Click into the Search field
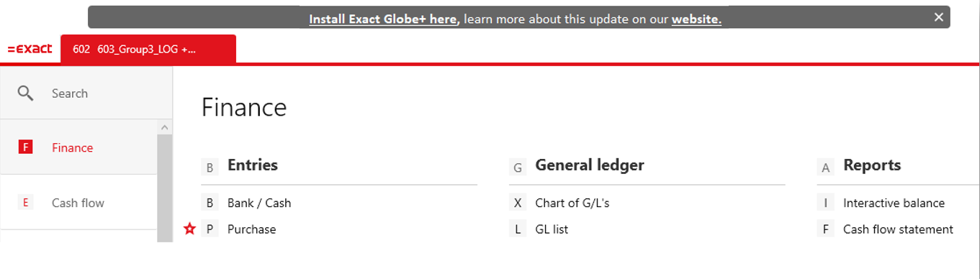 coord(86,93)
